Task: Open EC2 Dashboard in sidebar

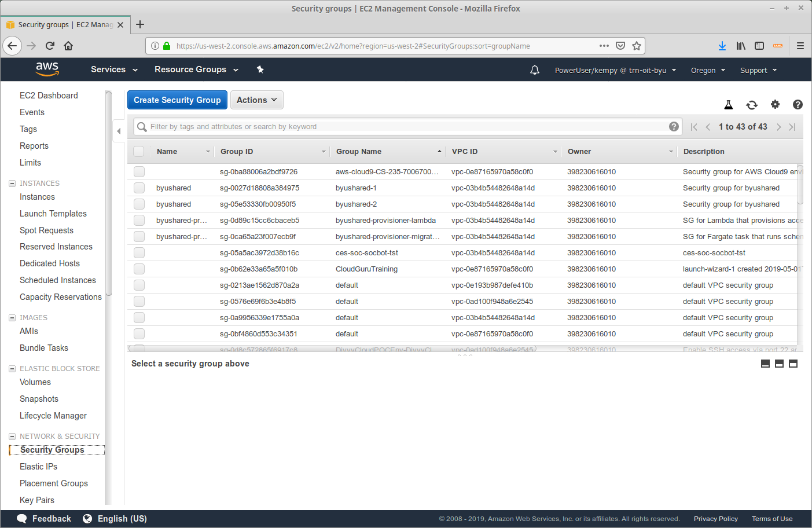Action: click(x=49, y=96)
